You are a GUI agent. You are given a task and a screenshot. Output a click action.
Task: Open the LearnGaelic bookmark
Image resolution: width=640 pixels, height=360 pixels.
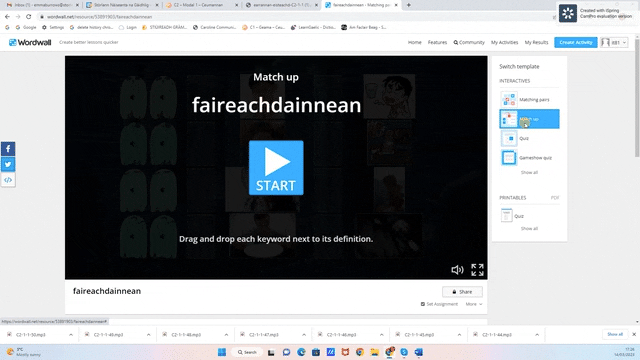(313, 27)
